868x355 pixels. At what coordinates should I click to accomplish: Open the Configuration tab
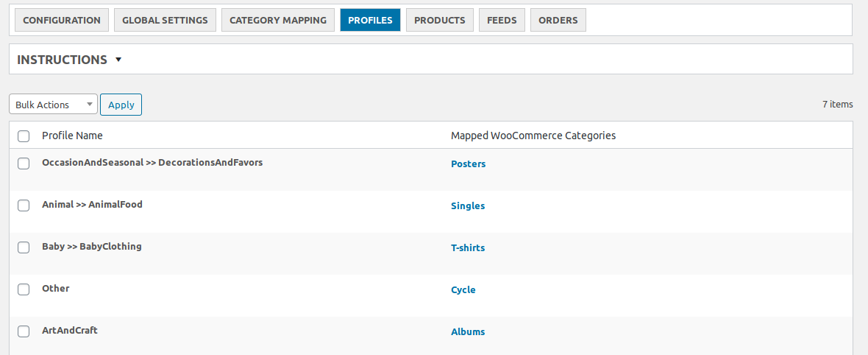[x=62, y=20]
